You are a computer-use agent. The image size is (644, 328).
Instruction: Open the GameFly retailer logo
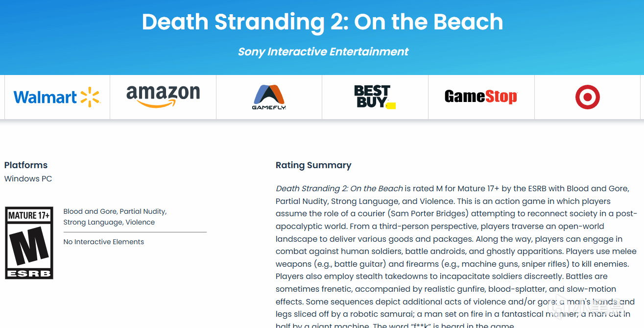tap(269, 97)
